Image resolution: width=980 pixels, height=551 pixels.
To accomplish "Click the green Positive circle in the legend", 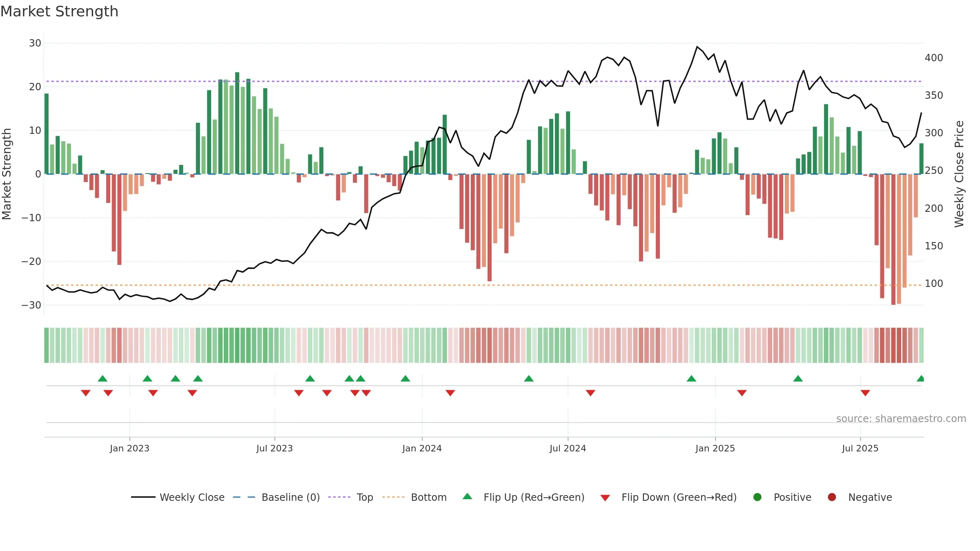I will point(757,497).
